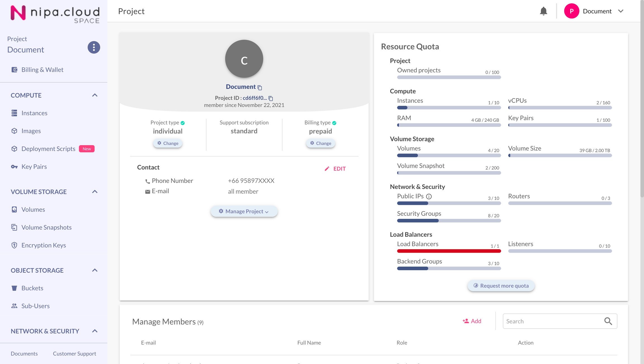Open Billing & Wallet page
644x364 pixels.
(42, 70)
